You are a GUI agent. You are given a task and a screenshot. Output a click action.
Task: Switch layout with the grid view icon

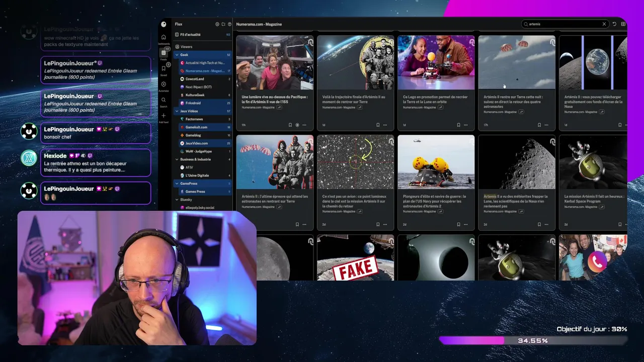tap(623, 24)
